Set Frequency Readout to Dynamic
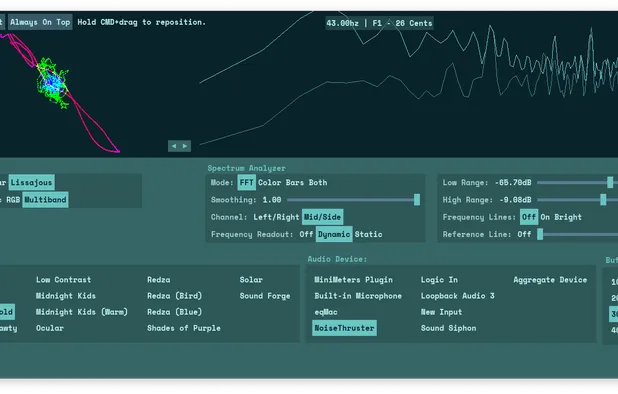This screenshot has width=618, height=394. tap(334, 234)
